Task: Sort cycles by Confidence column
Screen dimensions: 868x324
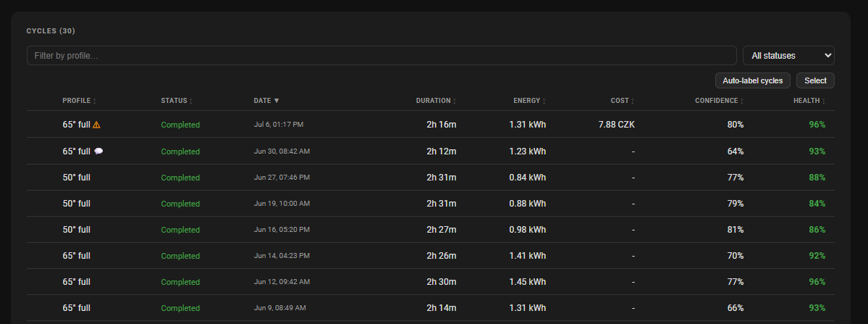Action: pyautogui.click(x=720, y=101)
